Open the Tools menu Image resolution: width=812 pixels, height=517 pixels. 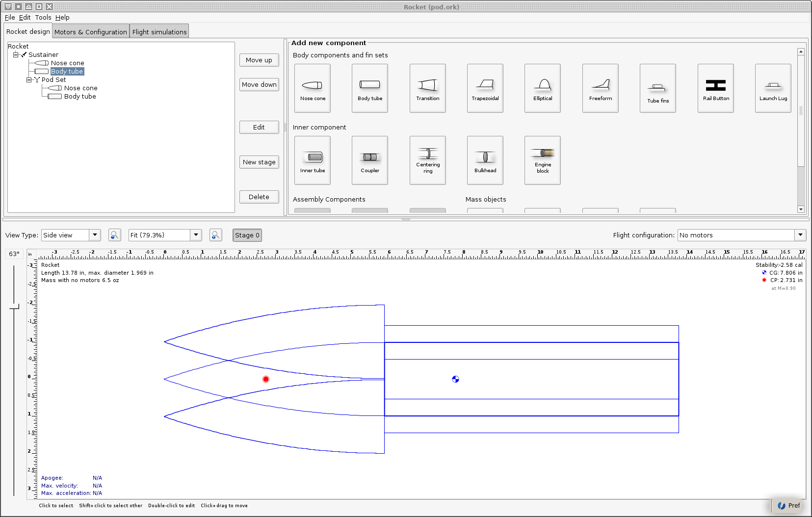pyautogui.click(x=43, y=17)
